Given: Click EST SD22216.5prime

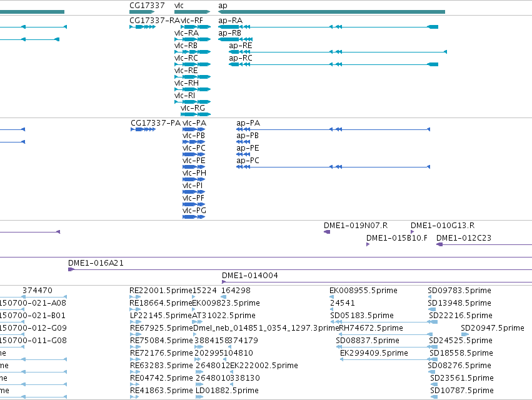Looking at the screenshot, I should tap(461, 316).
